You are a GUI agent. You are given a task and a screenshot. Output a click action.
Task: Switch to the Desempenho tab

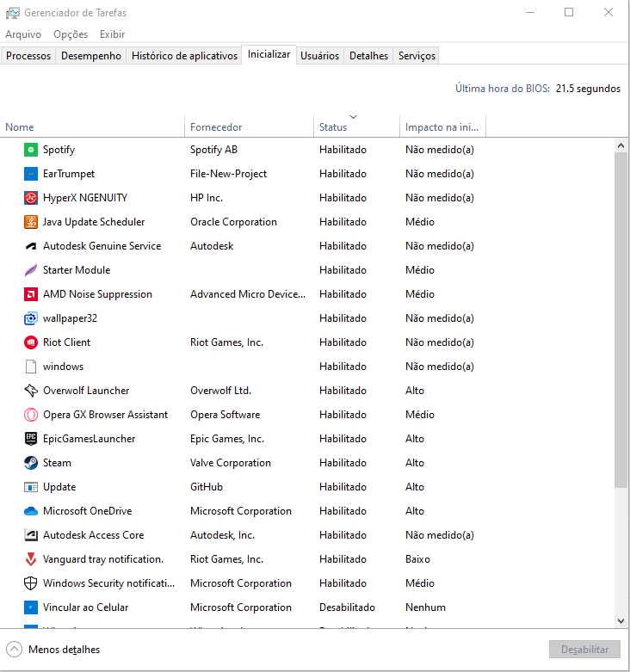point(91,56)
